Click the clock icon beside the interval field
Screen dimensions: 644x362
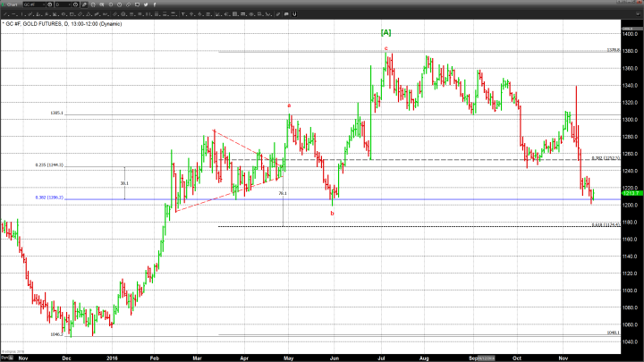coord(76,4)
